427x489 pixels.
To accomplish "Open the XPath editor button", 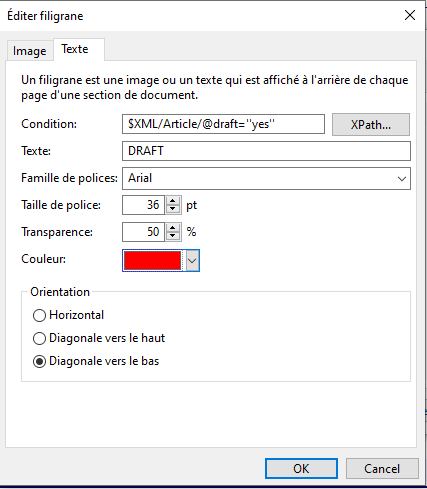I will point(371,125).
